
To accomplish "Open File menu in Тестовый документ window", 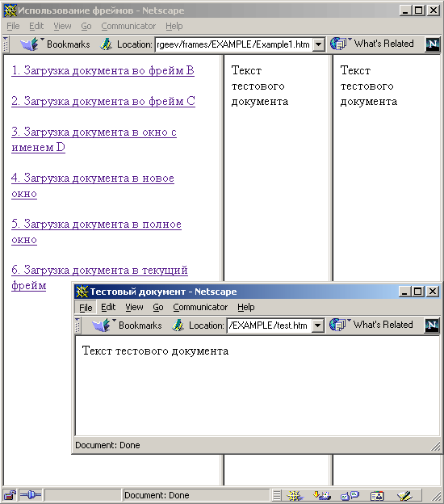I will click(86, 307).
